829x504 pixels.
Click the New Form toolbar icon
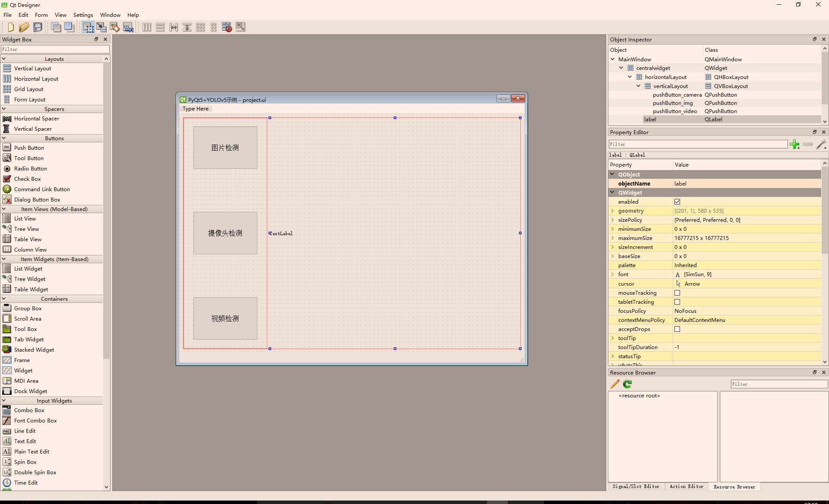click(11, 27)
